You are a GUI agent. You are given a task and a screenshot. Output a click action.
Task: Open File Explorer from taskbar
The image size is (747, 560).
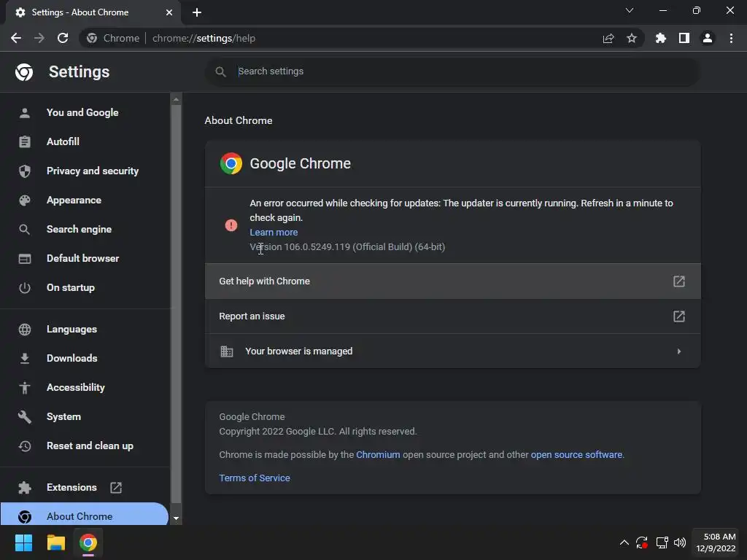coord(55,542)
